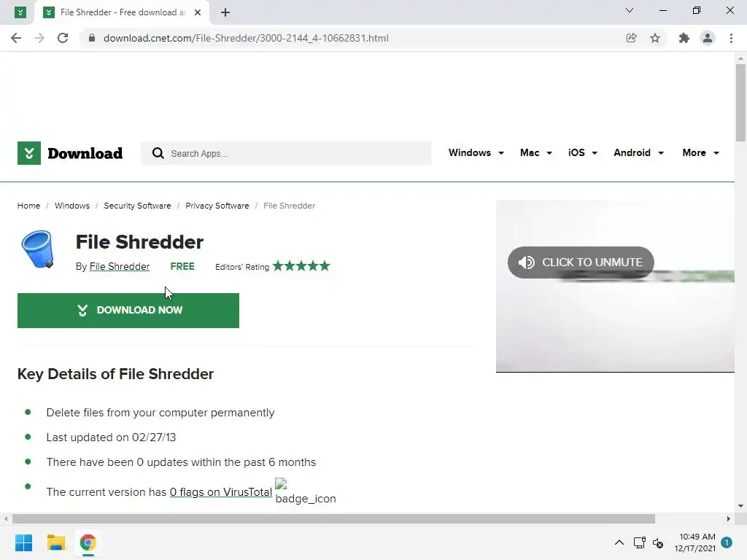Bookmark this page with the star icon
This screenshot has height=560, width=747.
(655, 38)
